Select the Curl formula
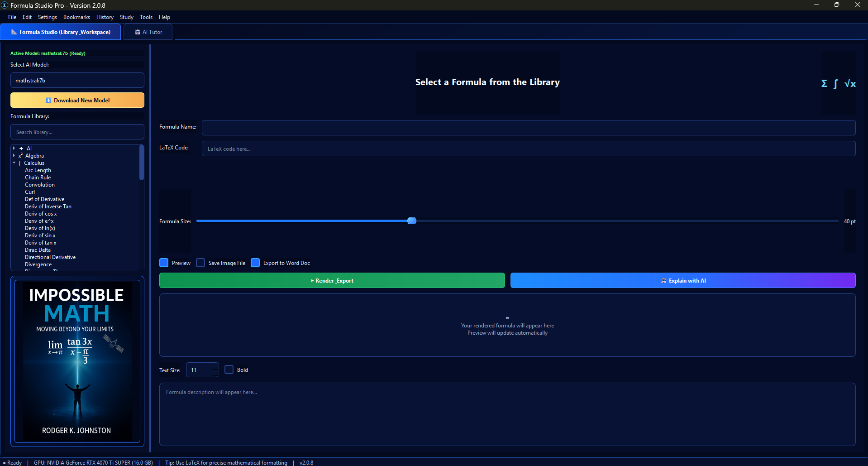The height and width of the screenshot is (466, 868). pyautogui.click(x=30, y=192)
